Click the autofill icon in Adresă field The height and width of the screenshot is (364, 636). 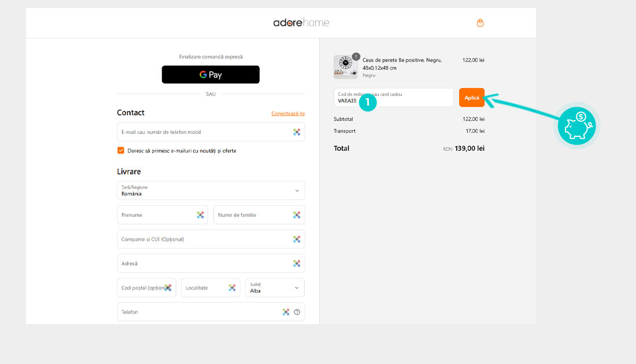coord(297,263)
